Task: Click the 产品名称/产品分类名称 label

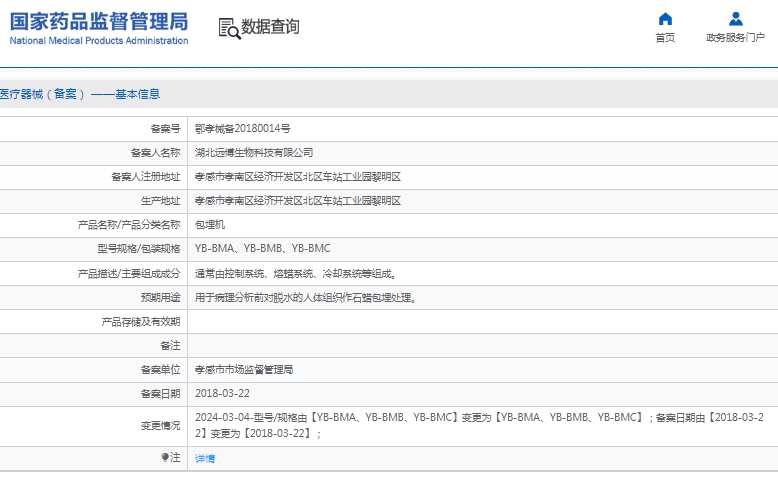Action: point(129,224)
